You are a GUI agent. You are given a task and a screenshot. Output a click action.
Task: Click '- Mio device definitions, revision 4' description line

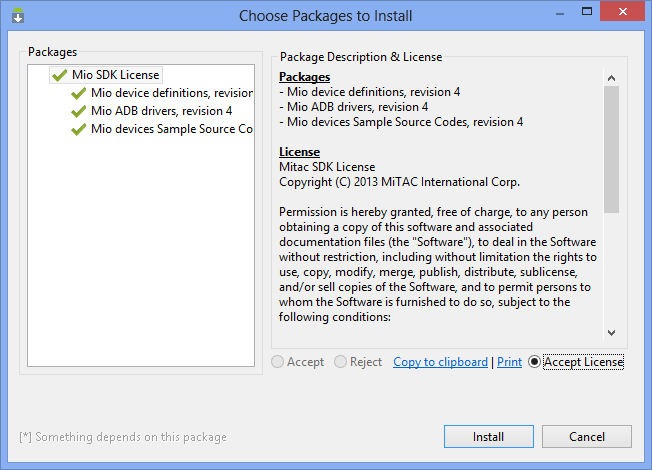[369, 92]
